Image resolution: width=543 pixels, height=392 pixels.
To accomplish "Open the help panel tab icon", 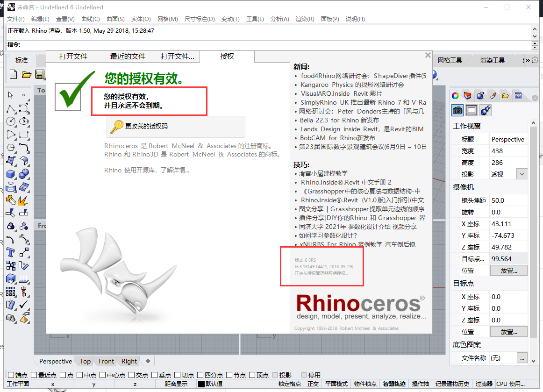I will coord(518,96).
